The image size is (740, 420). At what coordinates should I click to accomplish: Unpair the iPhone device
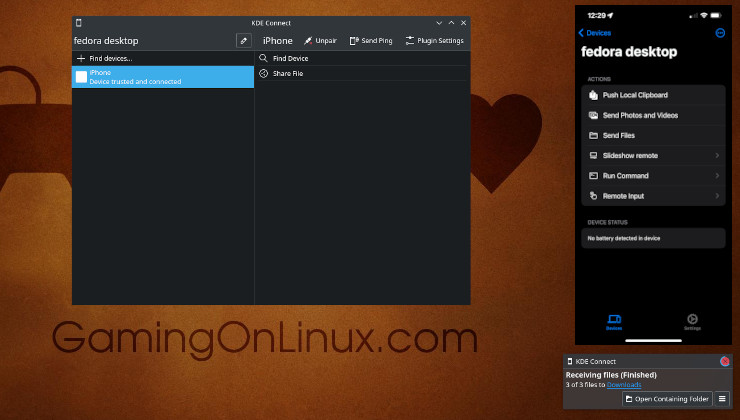pos(320,41)
